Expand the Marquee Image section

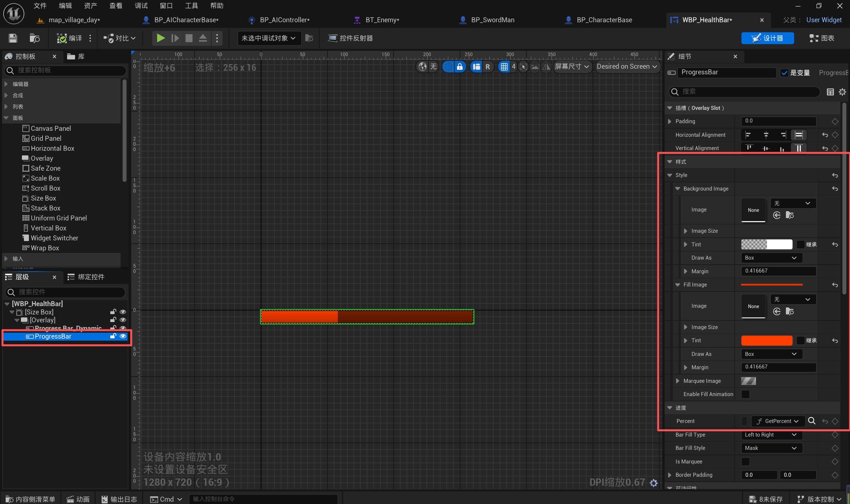[678, 381]
